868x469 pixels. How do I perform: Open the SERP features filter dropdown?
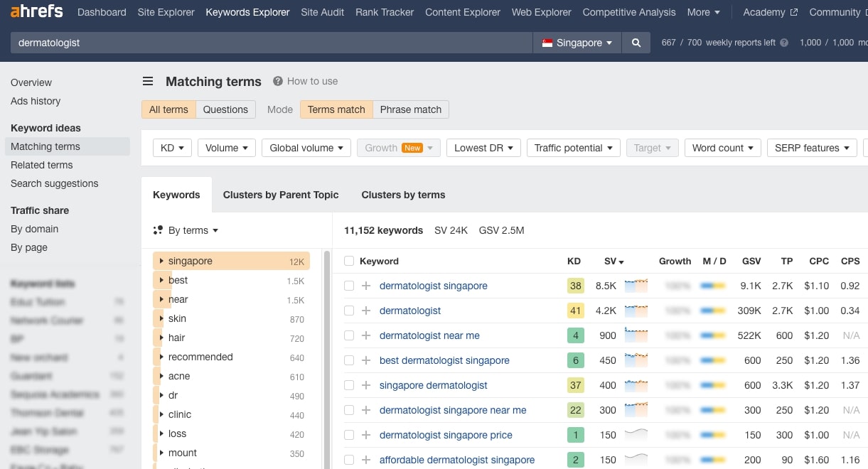(x=812, y=148)
